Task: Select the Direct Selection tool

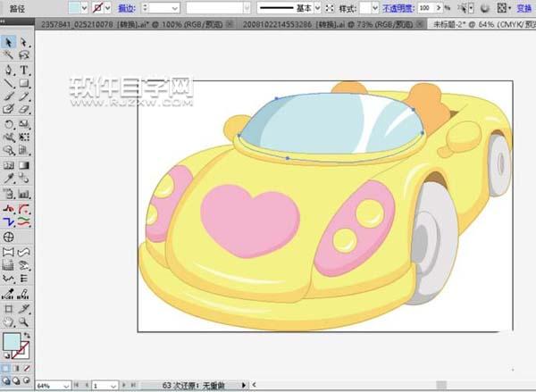Action: click(x=24, y=42)
